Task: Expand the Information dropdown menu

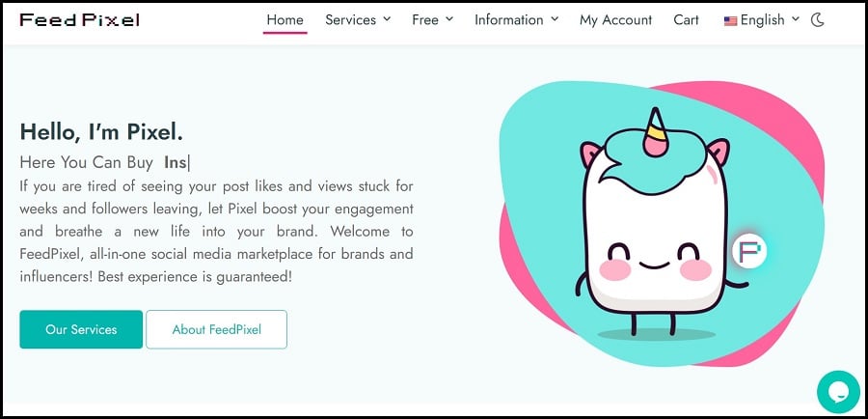Action: 517,20
